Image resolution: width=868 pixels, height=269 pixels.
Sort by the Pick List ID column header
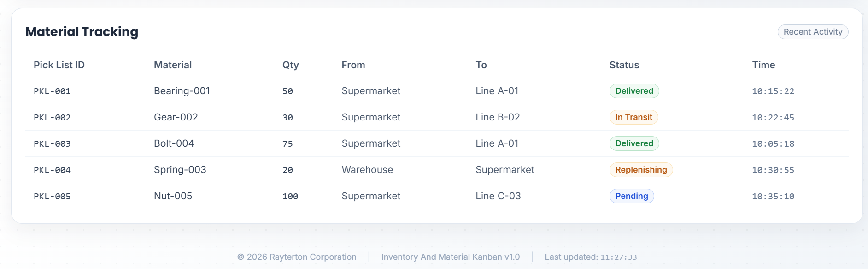pyautogui.click(x=59, y=65)
